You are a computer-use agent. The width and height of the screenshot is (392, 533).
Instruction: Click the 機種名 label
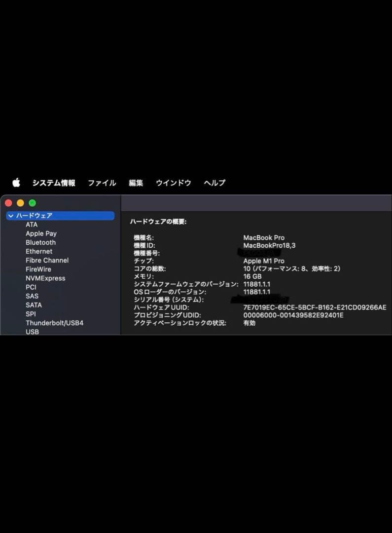pos(143,237)
